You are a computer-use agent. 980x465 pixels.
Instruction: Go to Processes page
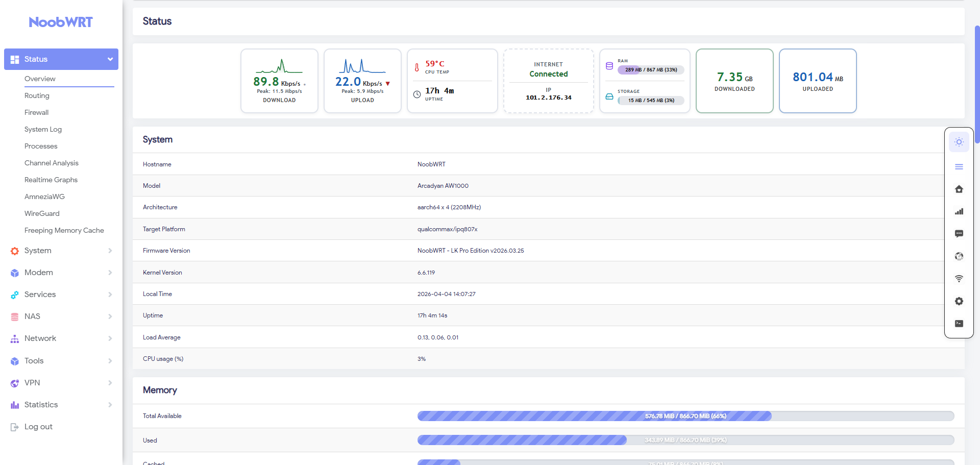[x=41, y=146]
